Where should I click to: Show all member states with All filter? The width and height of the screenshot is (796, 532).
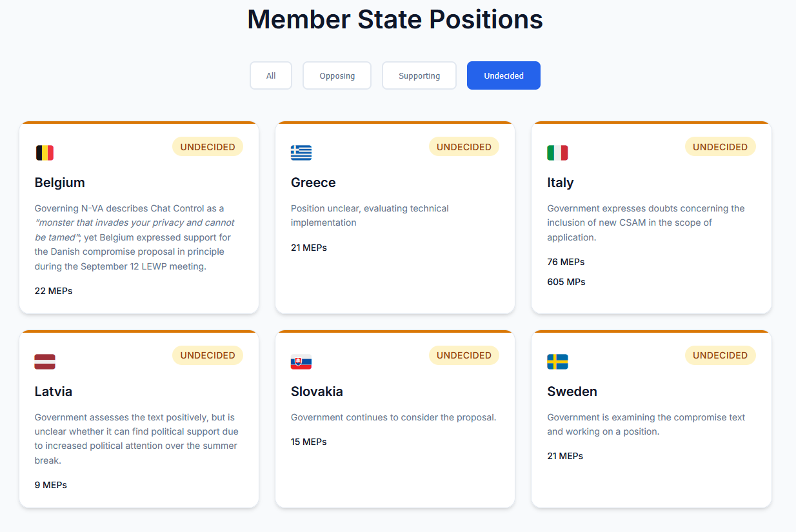click(271, 75)
